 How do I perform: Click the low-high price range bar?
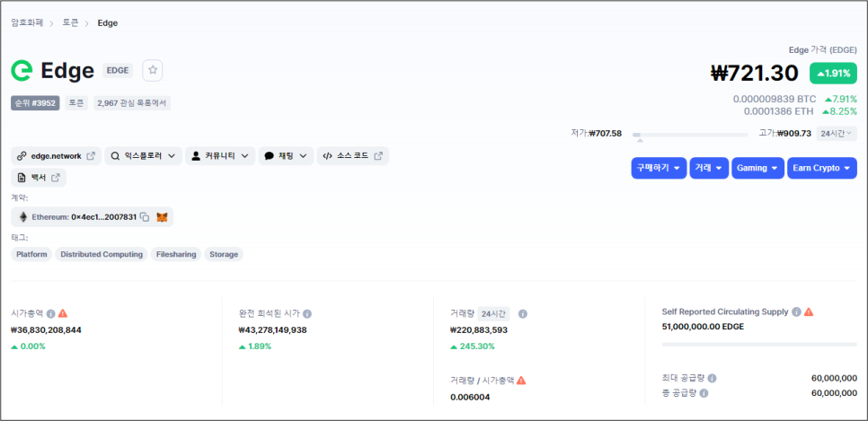pos(690,135)
